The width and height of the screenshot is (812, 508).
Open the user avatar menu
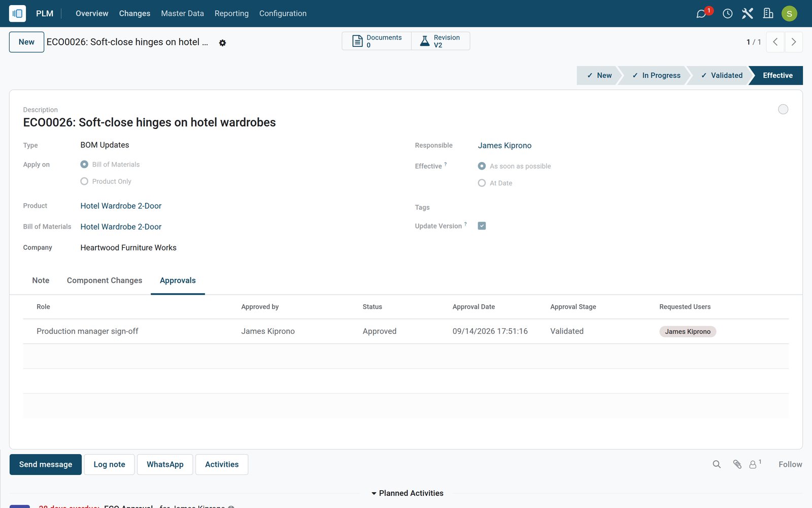[789, 13]
